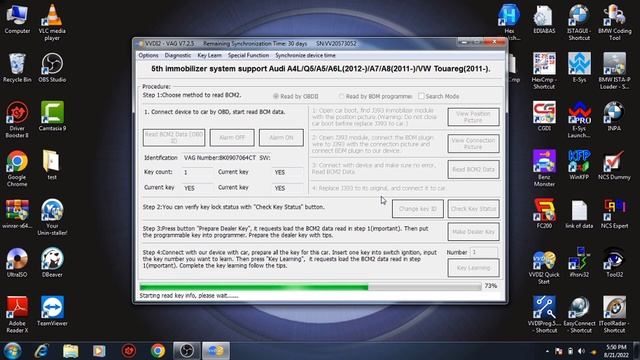Click the Alarm OFF button
Screen dimensions: 640x360
tap(232, 138)
